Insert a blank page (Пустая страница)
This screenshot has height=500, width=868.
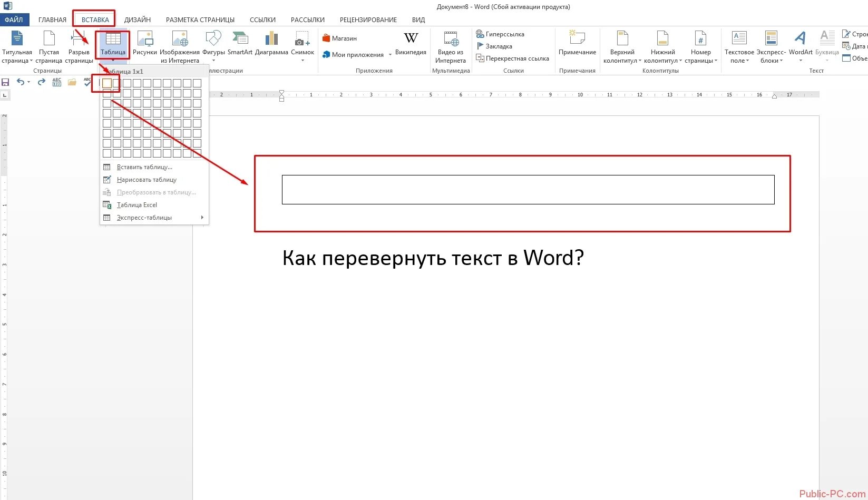(48, 47)
